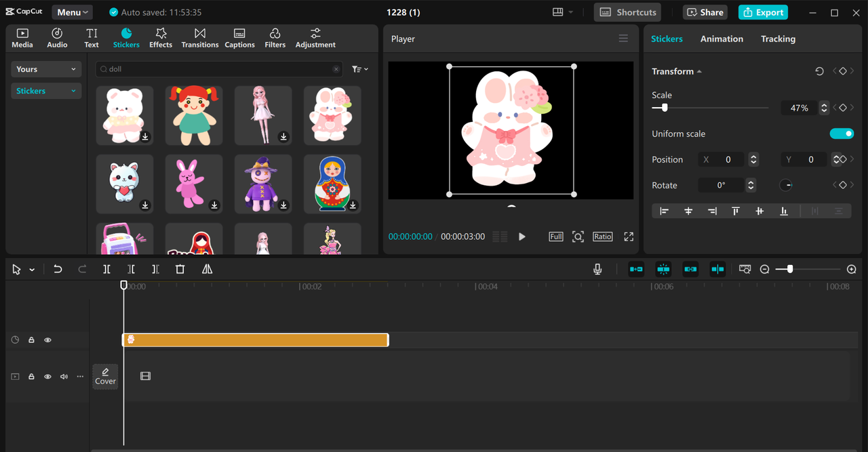Open the Audio panel
Image resolution: width=868 pixels, height=452 pixels.
[x=57, y=38]
